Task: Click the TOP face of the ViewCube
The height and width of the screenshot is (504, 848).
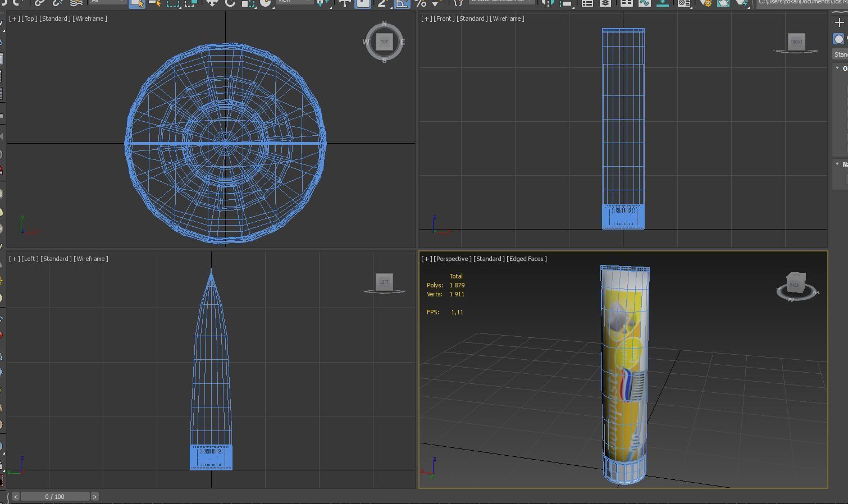Action: (385, 42)
